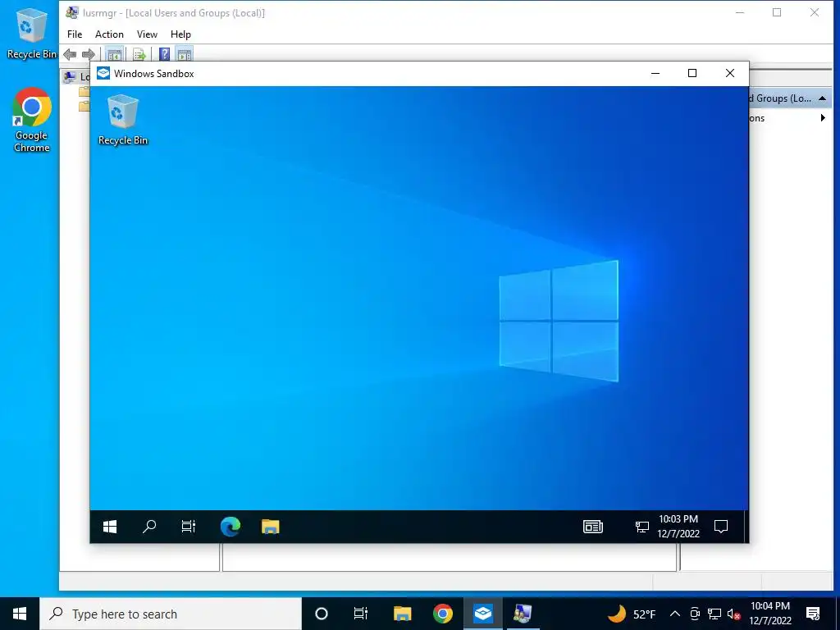Open Action menu in lusrmgr window
The width and height of the screenshot is (840, 630).
[x=109, y=34]
